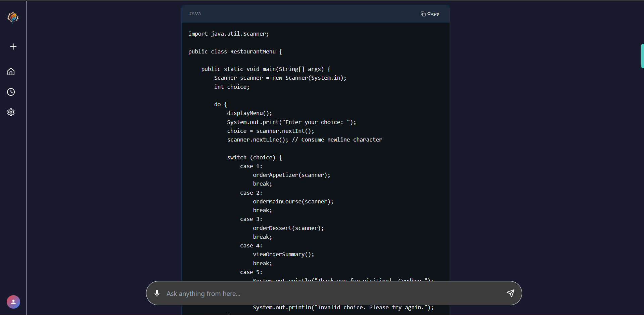The image size is (644, 315).
Task: Click the "Consume newline character" comment
Action: tap(341, 140)
